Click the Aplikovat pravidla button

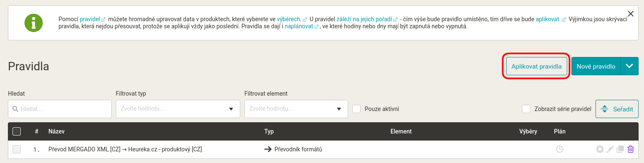pyautogui.click(x=537, y=66)
